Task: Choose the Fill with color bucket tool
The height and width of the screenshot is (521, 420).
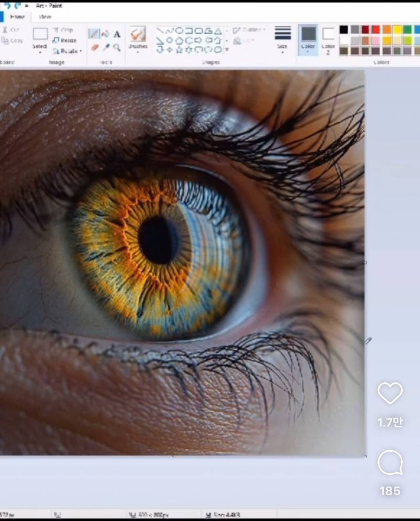Action: coord(106,34)
